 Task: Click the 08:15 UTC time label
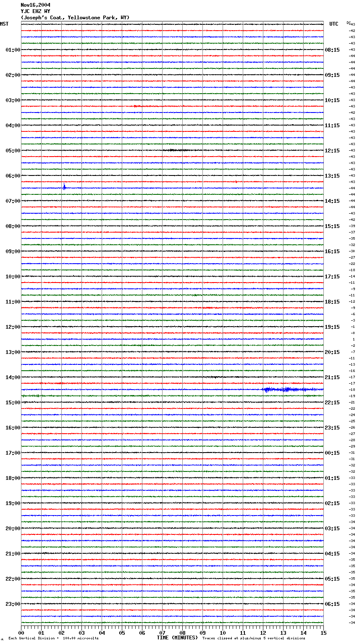(x=332, y=50)
